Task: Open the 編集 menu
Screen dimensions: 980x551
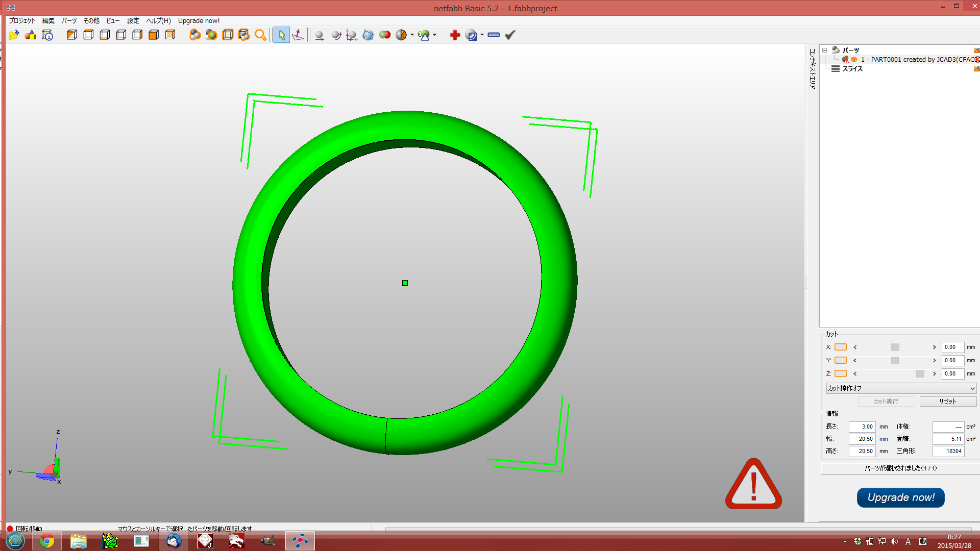Action: click(48, 21)
